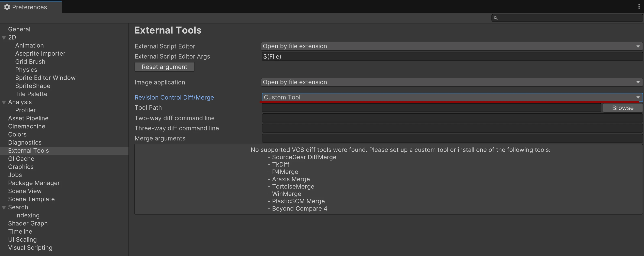The height and width of the screenshot is (256, 644).
Task: Open the Sprite Editor Window preferences
Action: coord(45,78)
